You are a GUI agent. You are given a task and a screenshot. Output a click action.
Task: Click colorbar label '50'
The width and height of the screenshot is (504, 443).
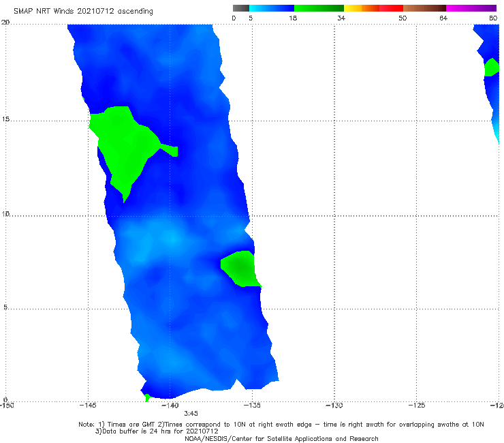click(x=403, y=18)
